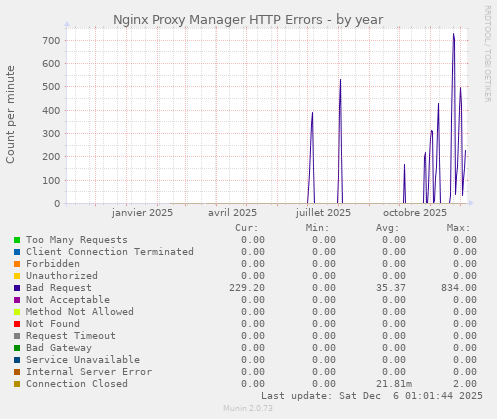Click the olive Connection Closed swatch
The width and height of the screenshot is (497, 419).
[x=17, y=384]
